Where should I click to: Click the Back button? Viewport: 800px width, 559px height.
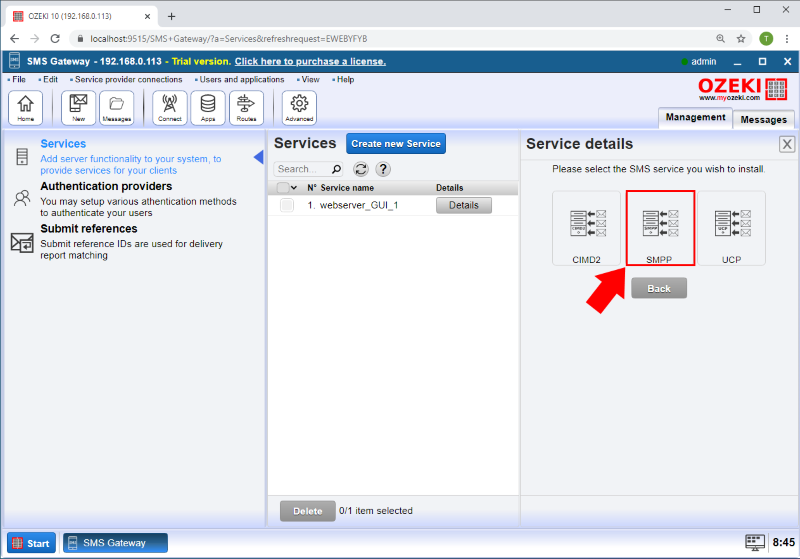[659, 288]
